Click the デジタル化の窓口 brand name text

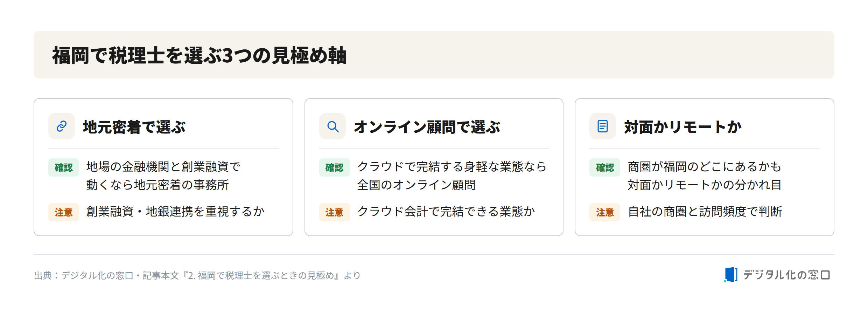pyautogui.click(x=786, y=275)
